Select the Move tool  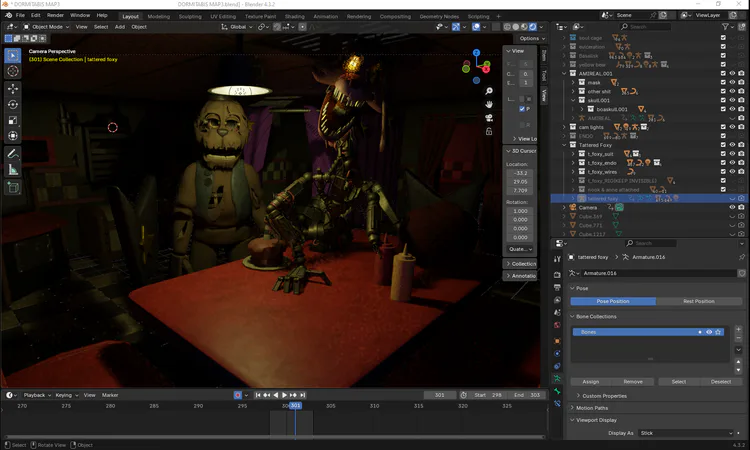pos(13,88)
